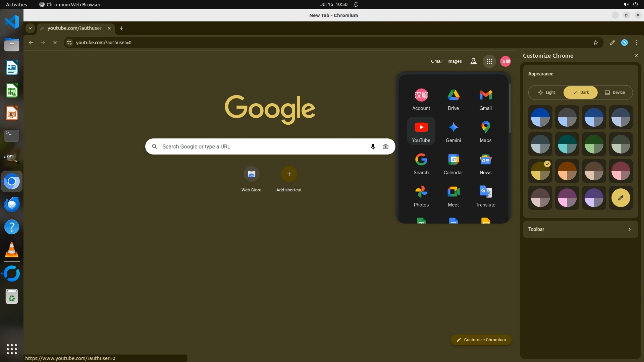Click the Google search input field
The image size is (644, 362).
pos(262,146)
